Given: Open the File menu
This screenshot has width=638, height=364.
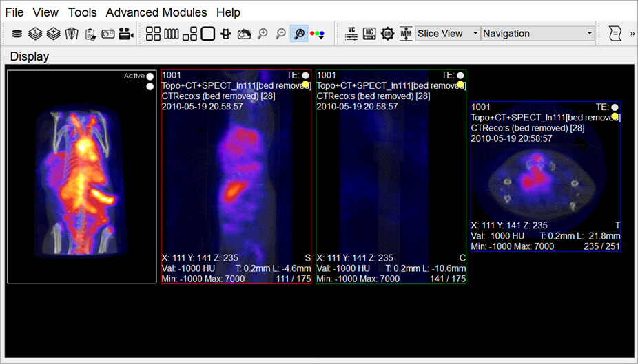Looking at the screenshot, I should [14, 12].
